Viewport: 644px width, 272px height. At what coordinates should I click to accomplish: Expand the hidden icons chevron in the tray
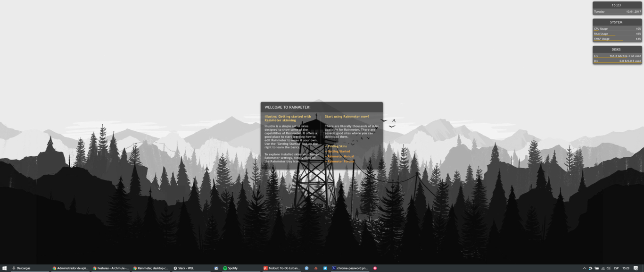coord(585,268)
